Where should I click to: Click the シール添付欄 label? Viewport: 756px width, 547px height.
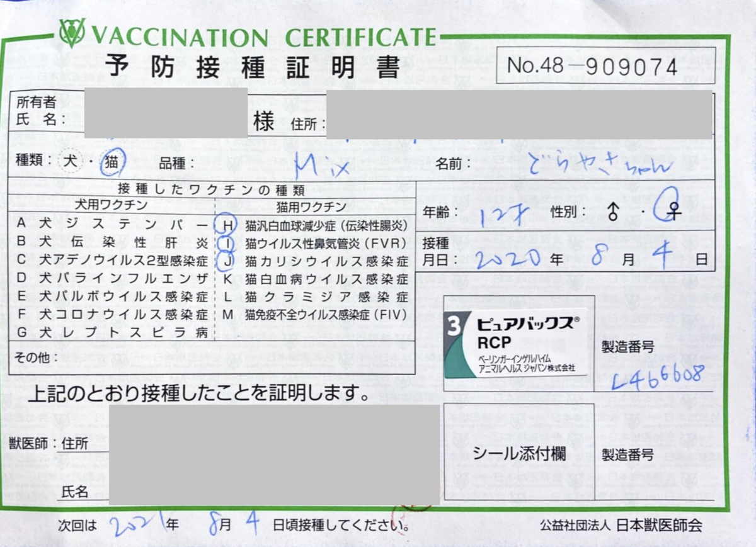tap(519, 453)
